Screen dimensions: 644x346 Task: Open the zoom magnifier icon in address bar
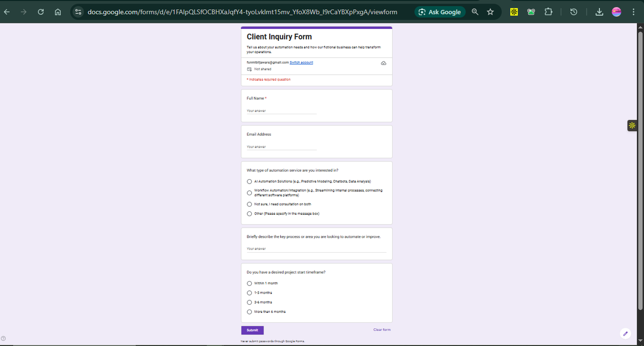pos(476,12)
